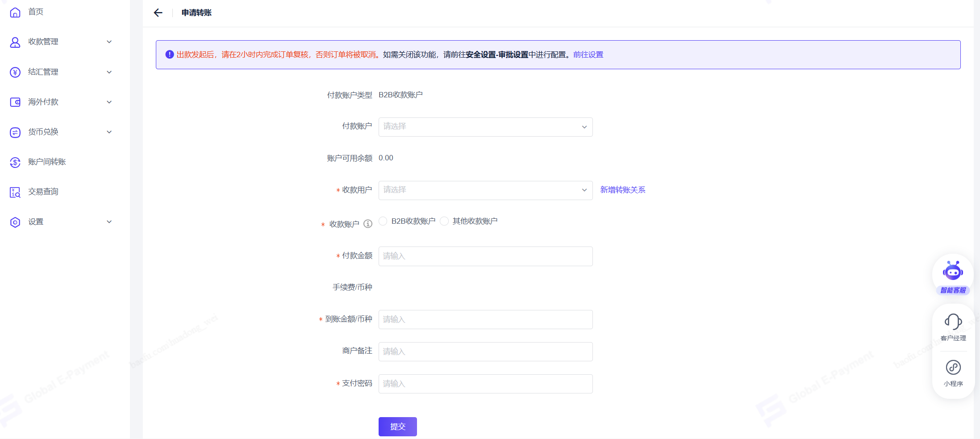Click the 付款金额 input field
This screenshot has width=980, height=439.
click(x=485, y=256)
